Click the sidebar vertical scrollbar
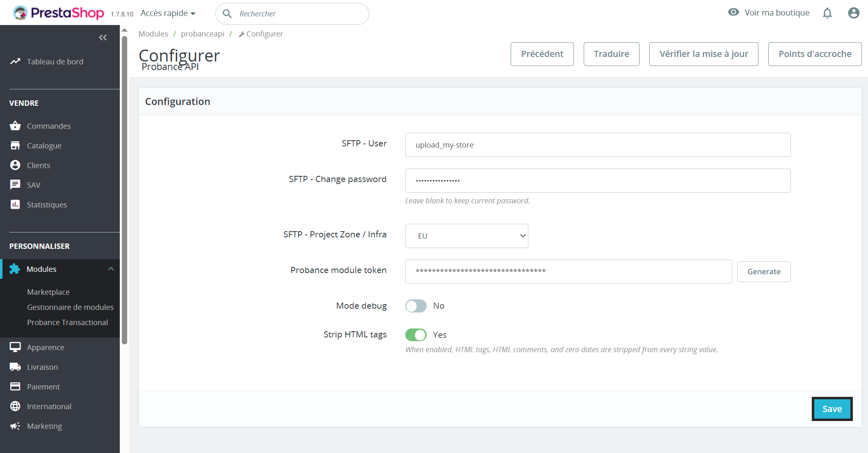This screenshot has height=453, width=868. pos(125,191)
